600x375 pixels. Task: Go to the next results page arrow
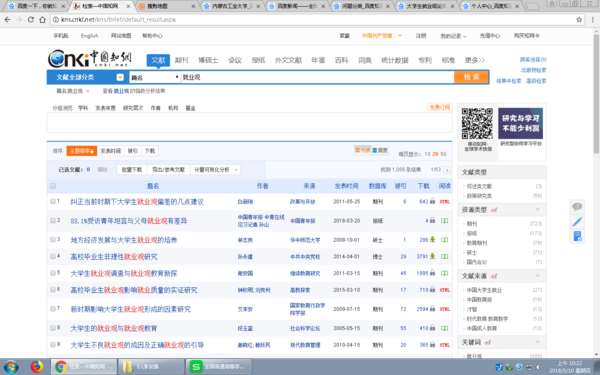pos(447,170)
